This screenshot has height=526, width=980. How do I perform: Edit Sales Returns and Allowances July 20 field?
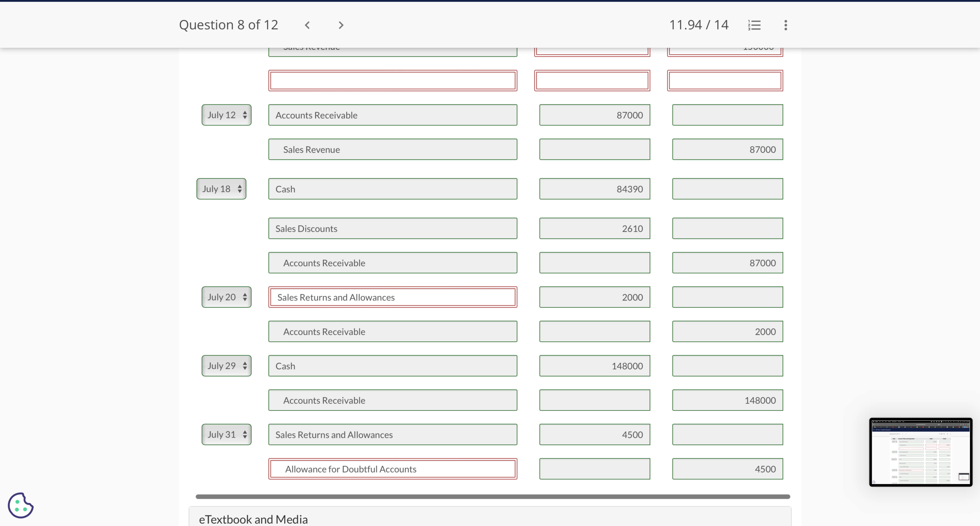coord(392,297)
